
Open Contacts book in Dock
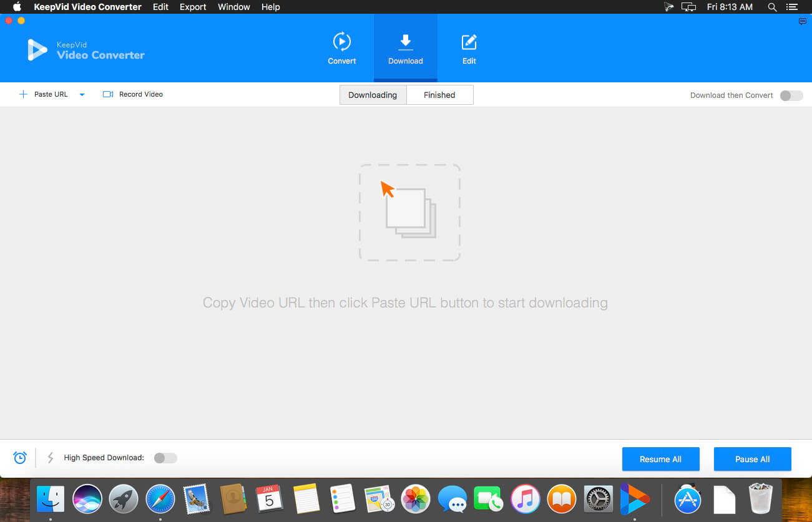tap(233, 499)
